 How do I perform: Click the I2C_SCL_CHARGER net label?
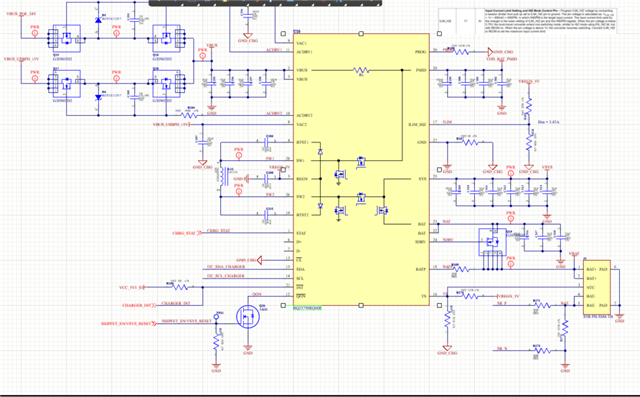[226, 275]
